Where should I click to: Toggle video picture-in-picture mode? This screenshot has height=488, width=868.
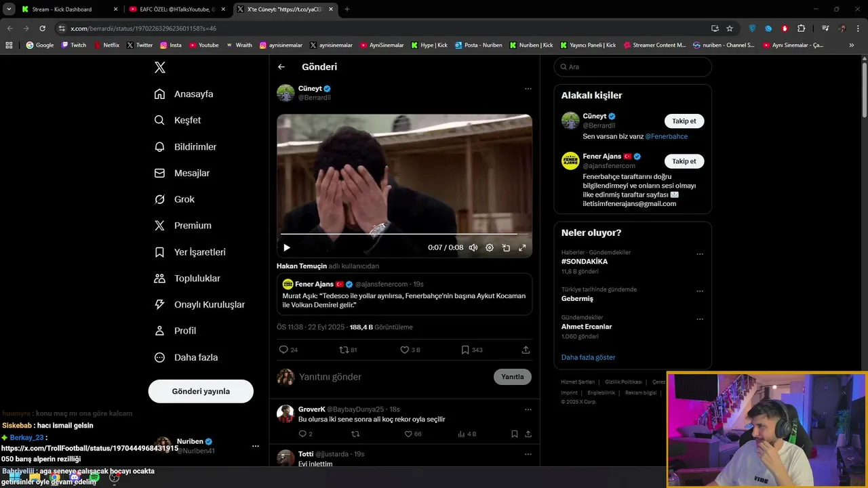click(x=506, y=247)
